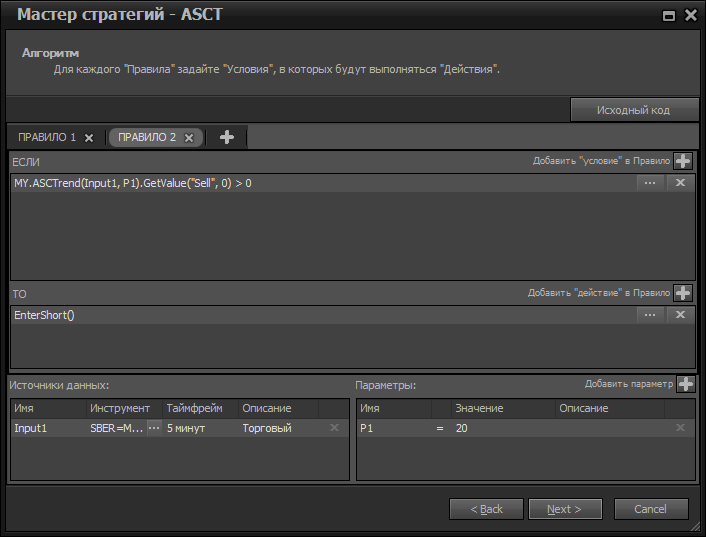Remove the EnterShort() action
Screen dimensions: 706x537
[x=680, y=315]
